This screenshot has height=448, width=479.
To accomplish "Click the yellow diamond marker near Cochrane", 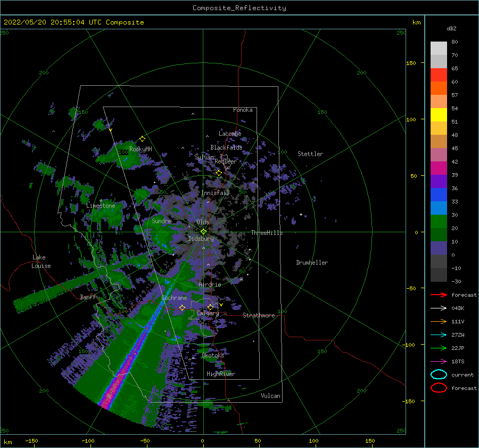I will (x=182, y=307).
